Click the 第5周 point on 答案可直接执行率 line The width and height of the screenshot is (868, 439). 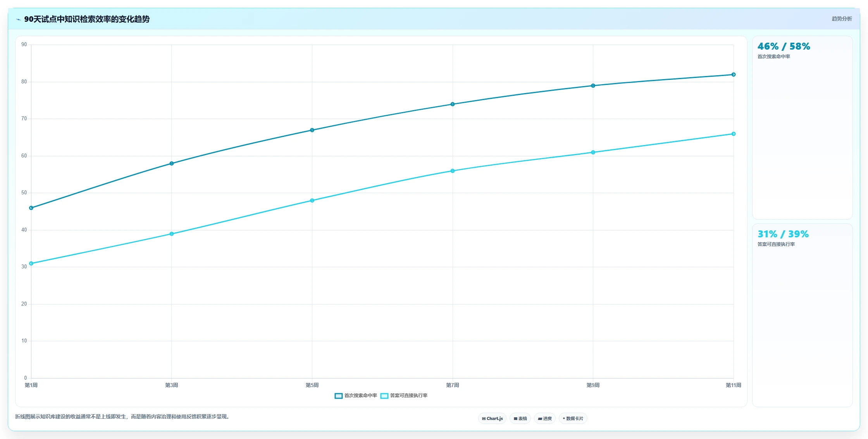pyautogui.click(x=312, y=200)
